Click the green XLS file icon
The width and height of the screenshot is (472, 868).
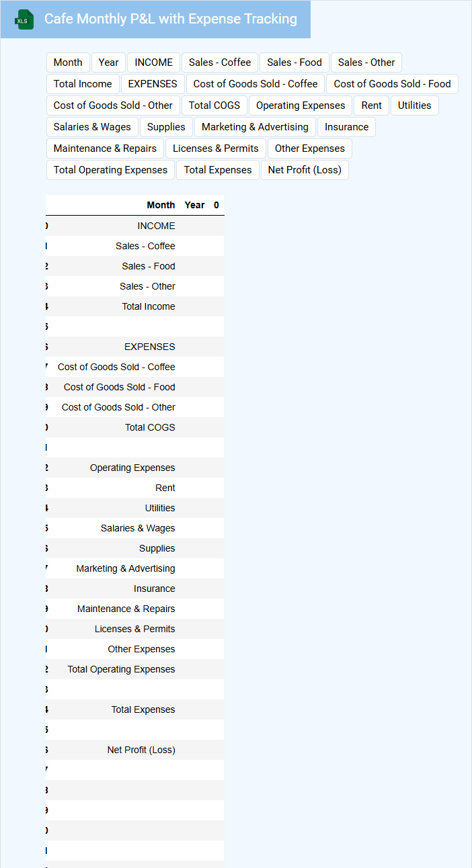pos(25,19)
